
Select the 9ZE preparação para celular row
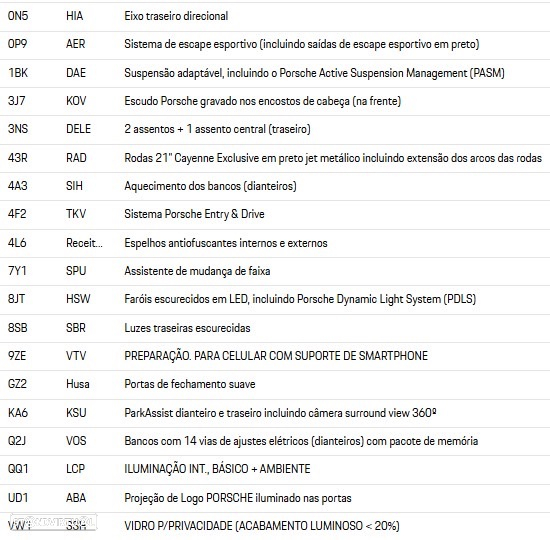(x=275, y=356)
